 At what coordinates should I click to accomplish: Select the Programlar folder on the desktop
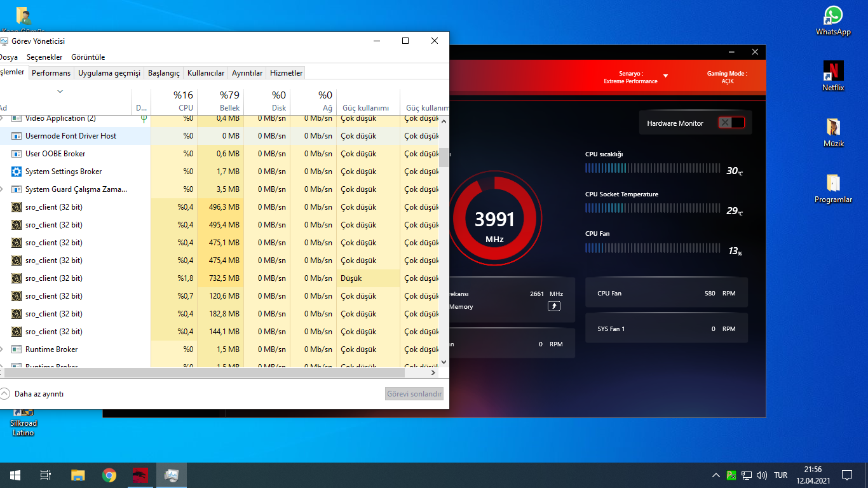click(x=833, y=189)
